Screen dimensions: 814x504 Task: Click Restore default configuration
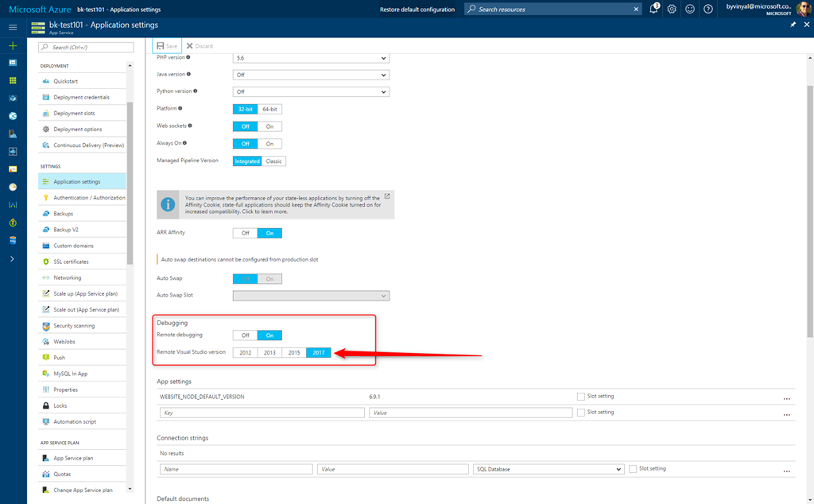point(417,10)
